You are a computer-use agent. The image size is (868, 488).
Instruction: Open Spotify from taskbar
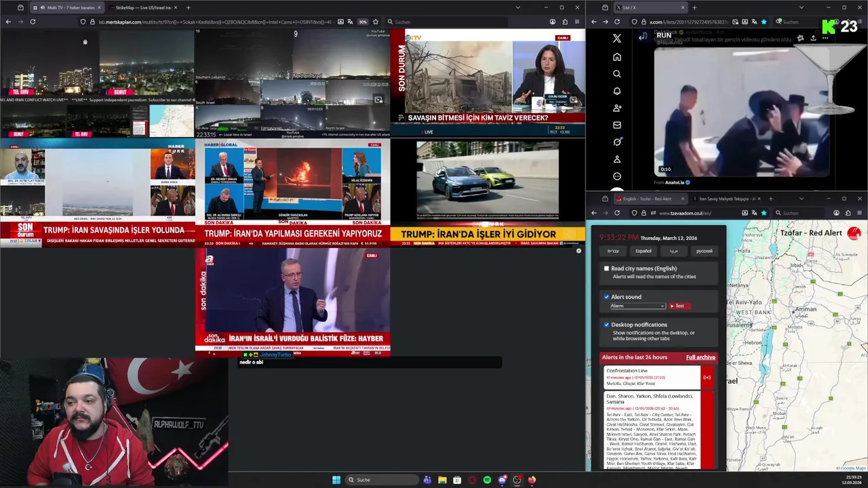[487, 480]
